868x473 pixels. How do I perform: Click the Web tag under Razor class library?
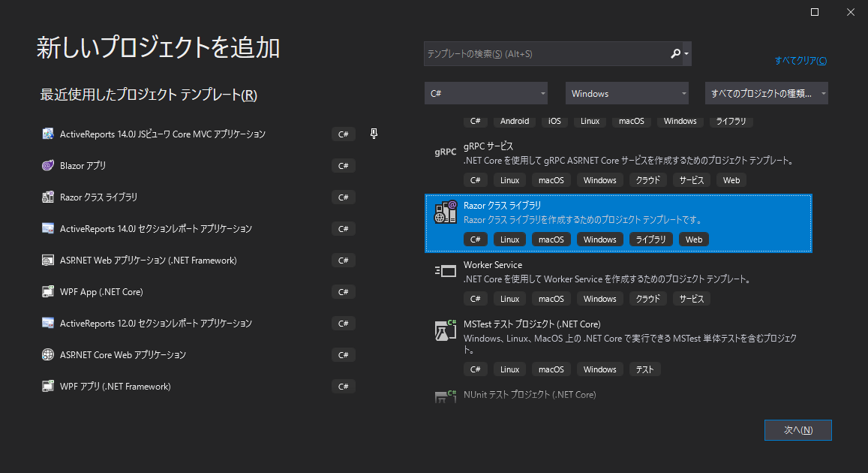(x=694, y=240)
